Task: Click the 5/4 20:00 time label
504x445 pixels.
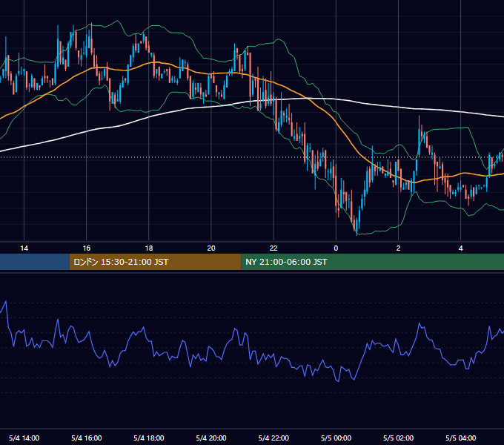Action: tap(211, 438)
